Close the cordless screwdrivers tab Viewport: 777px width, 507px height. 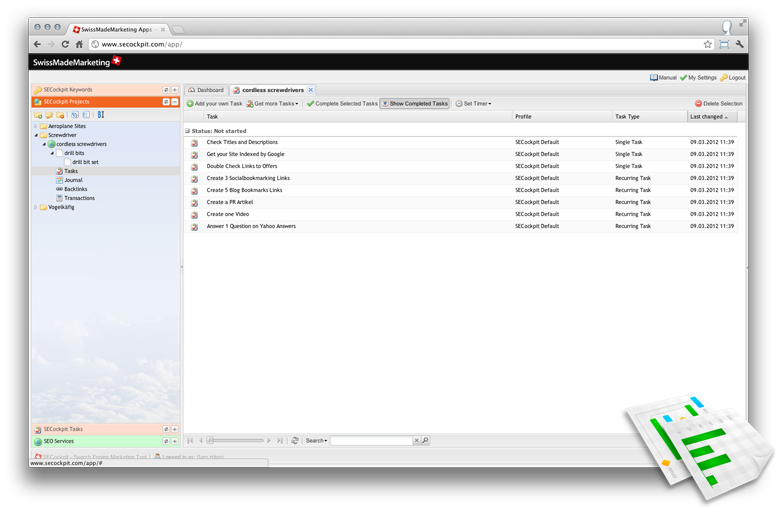(311, 90)
